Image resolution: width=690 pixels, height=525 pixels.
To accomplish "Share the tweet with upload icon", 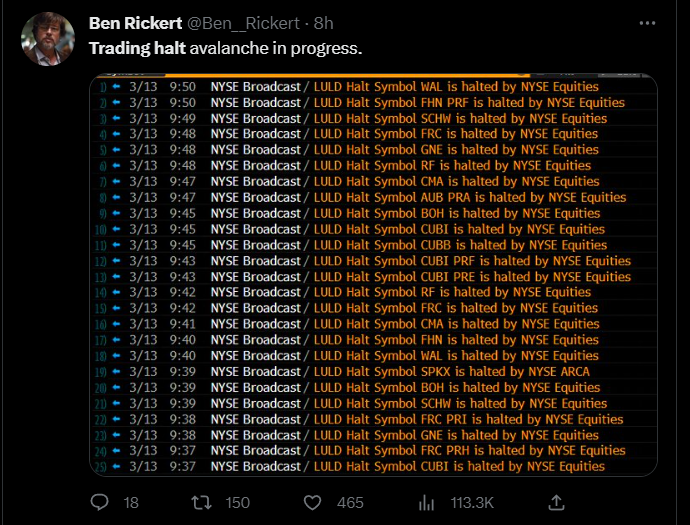I will 556,502.
